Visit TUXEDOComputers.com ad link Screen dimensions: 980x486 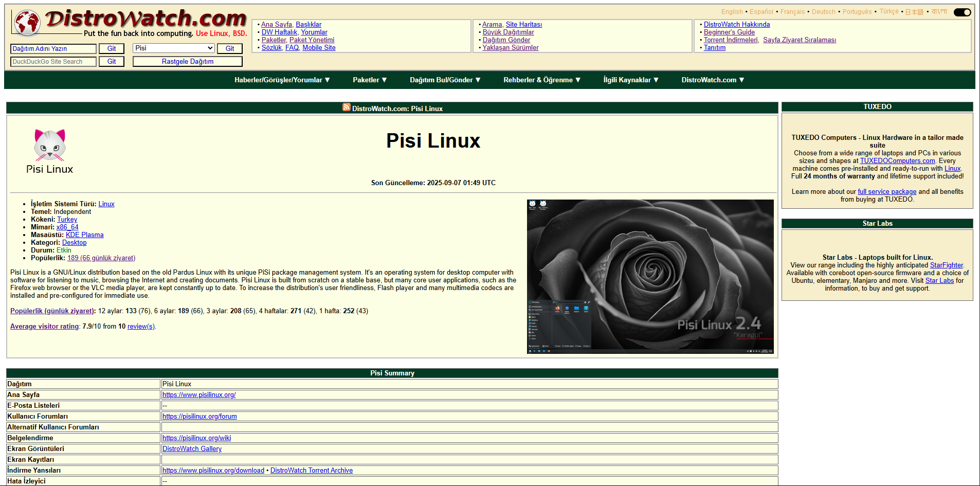tap(898, 160)
